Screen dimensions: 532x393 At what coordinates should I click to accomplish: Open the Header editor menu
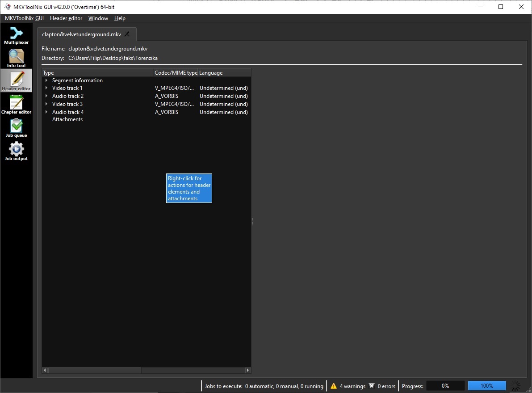pos(66,18)
